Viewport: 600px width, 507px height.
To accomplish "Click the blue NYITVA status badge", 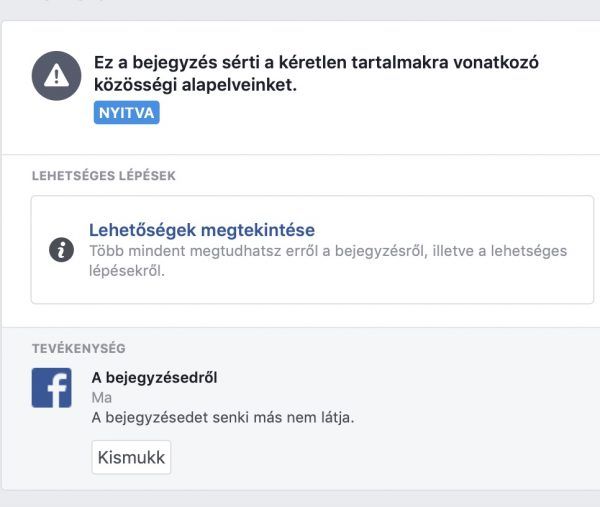I will 127,112.
